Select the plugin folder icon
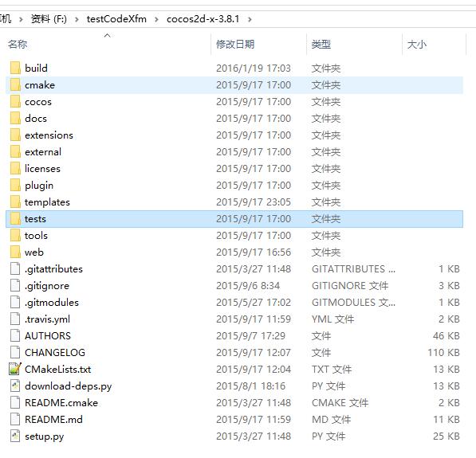This screenshot has height=458, width=476. coord(15,186)
